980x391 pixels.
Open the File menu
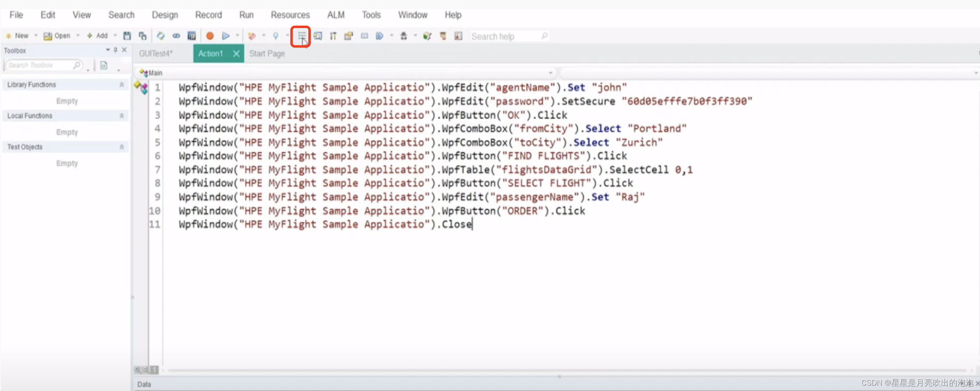point(16,15)
